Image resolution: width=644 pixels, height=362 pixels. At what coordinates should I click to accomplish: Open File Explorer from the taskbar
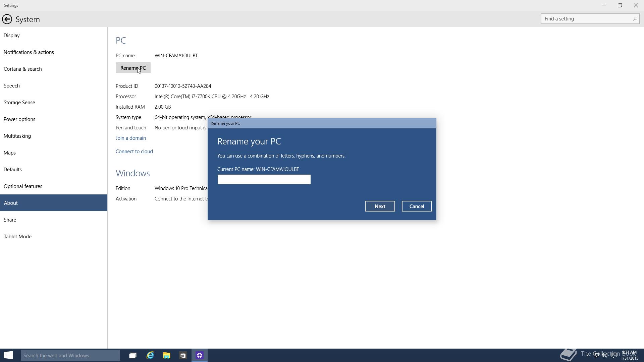166,355
